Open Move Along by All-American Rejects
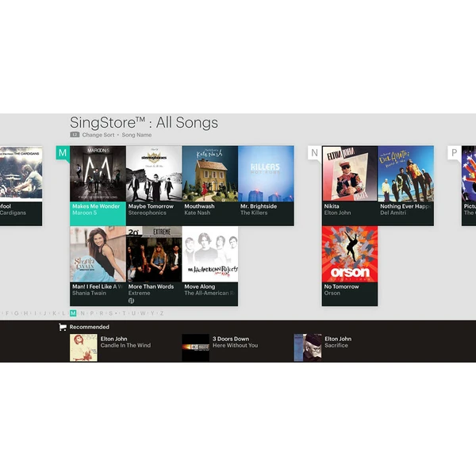Viewport: 476px width, 476px height. pos(210,266)
